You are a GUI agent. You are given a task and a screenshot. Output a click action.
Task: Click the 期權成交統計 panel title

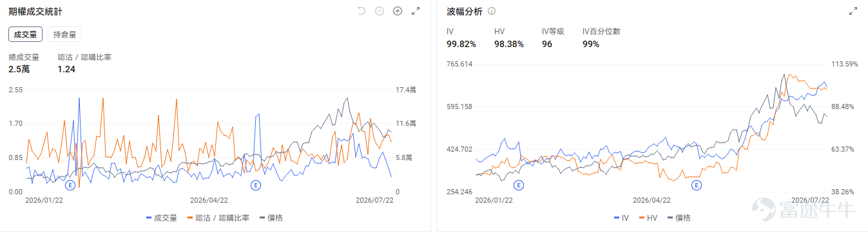[36, 12]
